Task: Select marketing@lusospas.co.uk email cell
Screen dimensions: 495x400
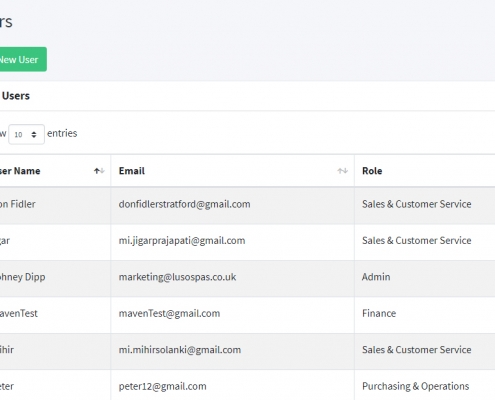Action: (232, 278)
